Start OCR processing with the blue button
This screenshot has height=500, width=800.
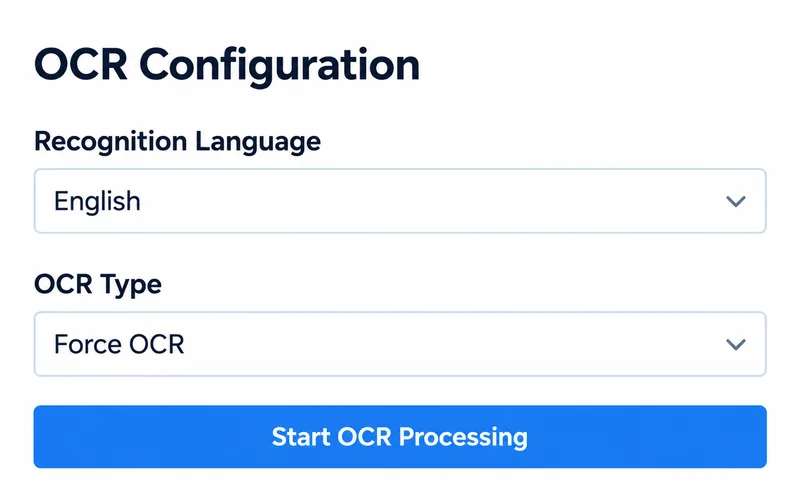[400, 437]
